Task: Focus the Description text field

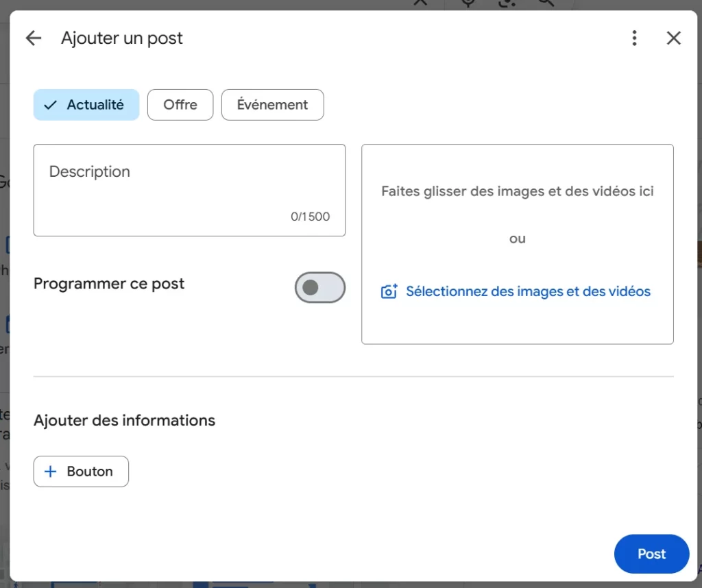Action: [189, 191]
